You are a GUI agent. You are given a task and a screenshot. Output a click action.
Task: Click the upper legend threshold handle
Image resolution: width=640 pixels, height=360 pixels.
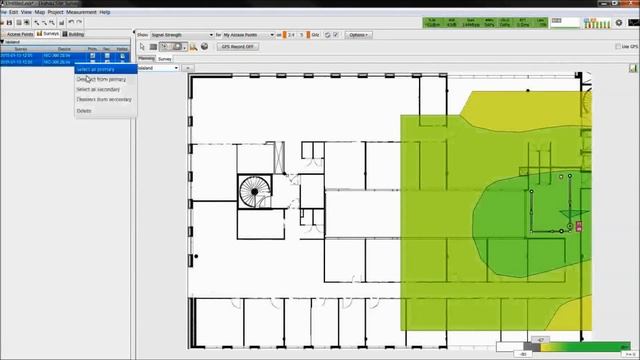point(540,340)
